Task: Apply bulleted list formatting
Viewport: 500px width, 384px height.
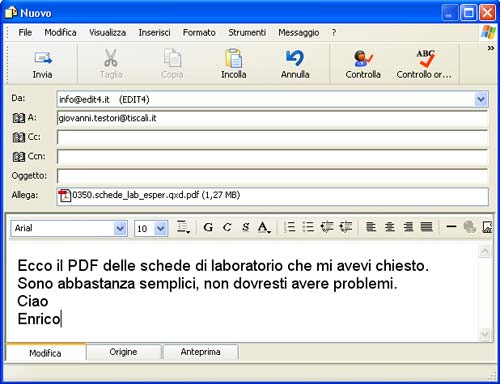Action: click(x=308, y=227)
